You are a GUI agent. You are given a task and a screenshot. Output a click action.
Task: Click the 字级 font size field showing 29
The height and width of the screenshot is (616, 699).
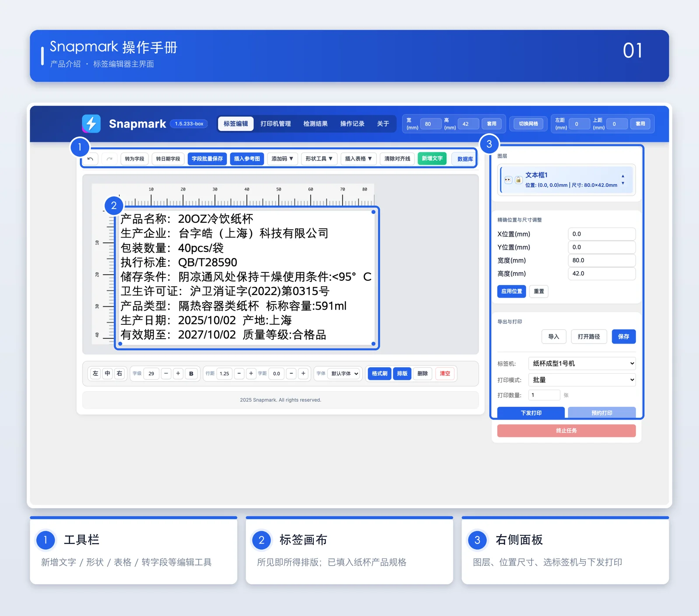(x=151, y=374)
